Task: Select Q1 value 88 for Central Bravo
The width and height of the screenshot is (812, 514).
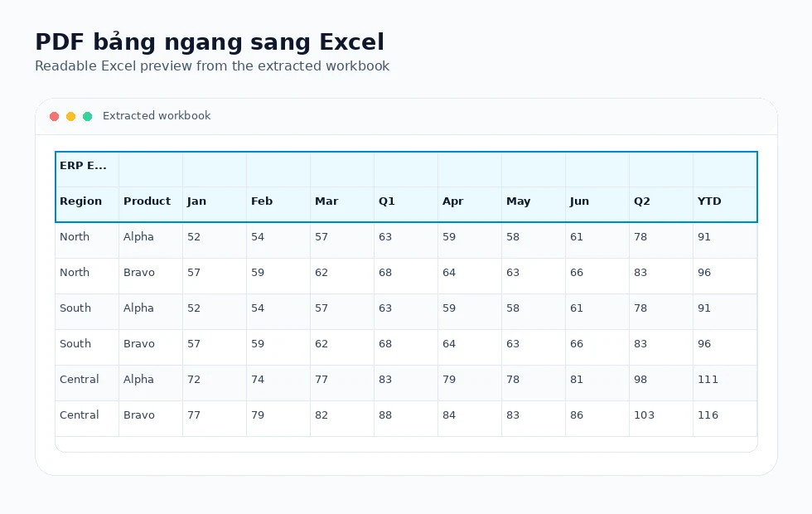Action: click(x=384, y=415)
